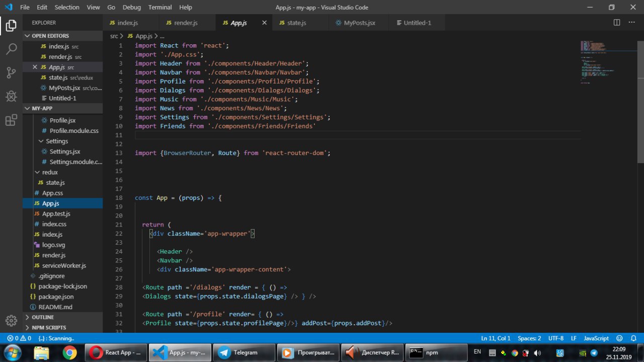The width and height of the screenshot is (644, 362).
Task: Open the editor More Actions ellipsis
Action: tap(632, 23)
